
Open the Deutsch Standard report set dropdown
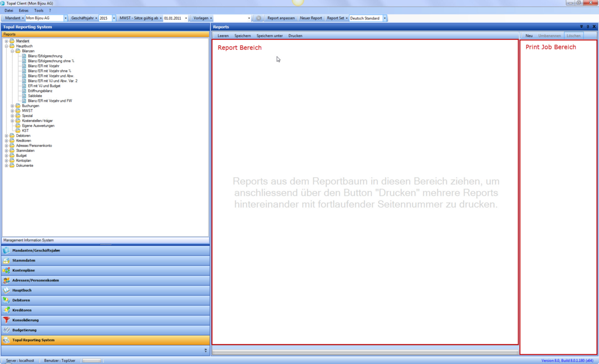click(x=385, y=18)
